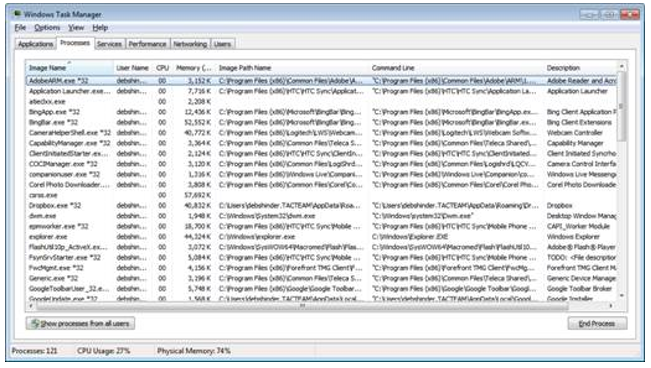
Task: Minimize the Task Manager window
Action: pos(589,15)
